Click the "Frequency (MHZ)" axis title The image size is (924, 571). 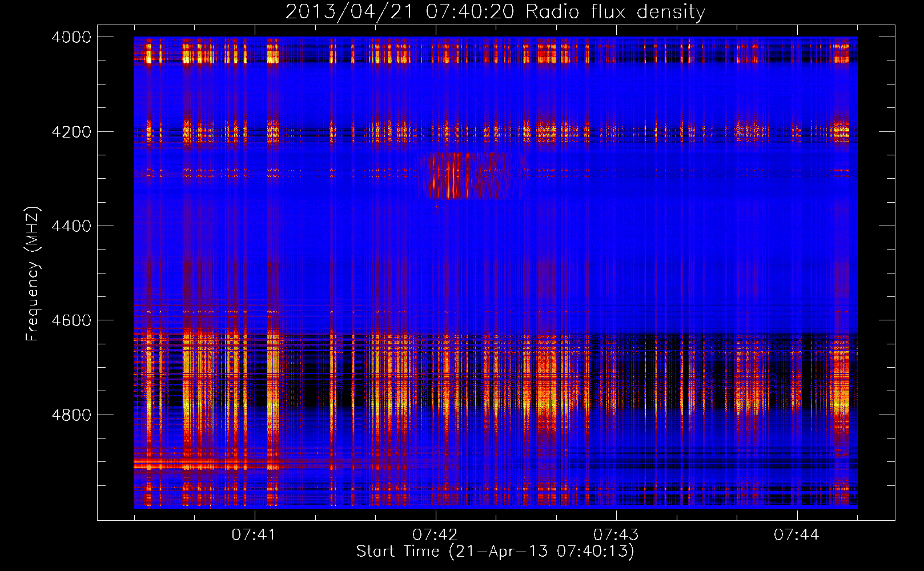(33, 274)
